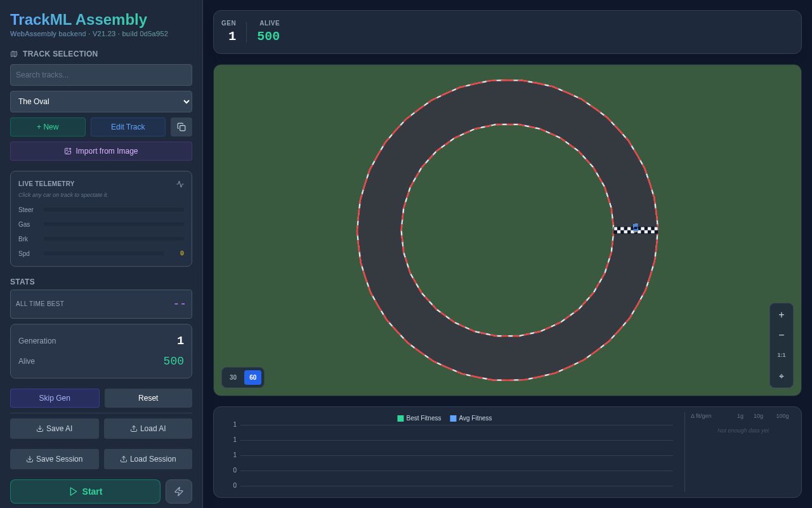Click the lightning bolt turbo button
This screenshot has width=812, height=508.
click(x=179, y=491)
